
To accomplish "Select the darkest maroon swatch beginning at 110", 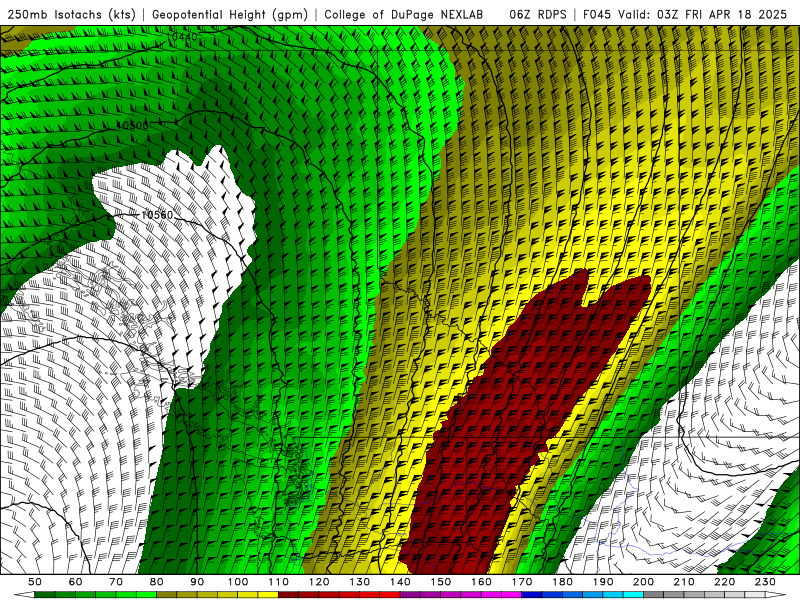I will pyautogui.click(x=288, y=595).
